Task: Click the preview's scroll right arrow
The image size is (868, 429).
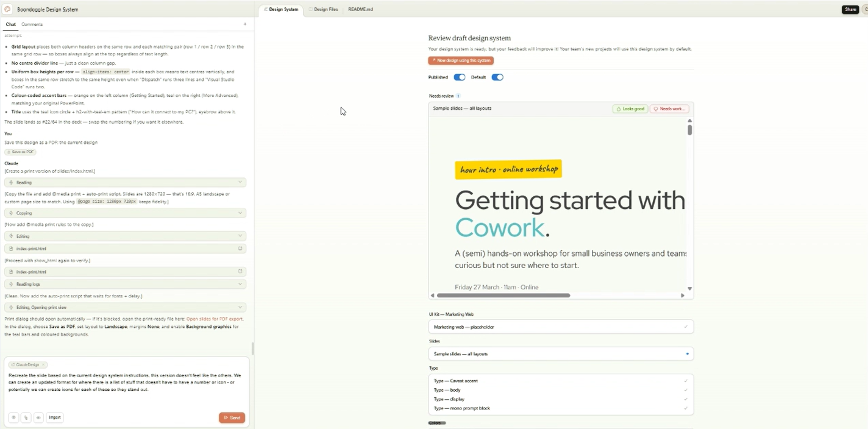Action: [683, 296]
